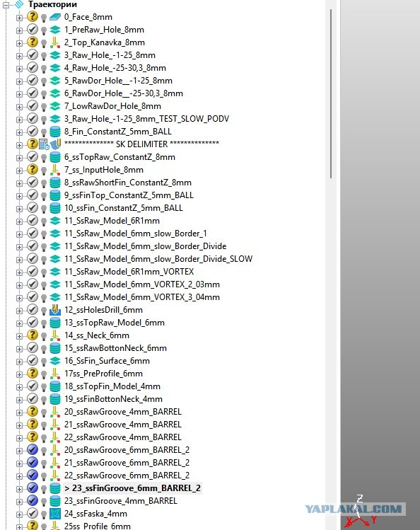Viewport: 420px width, 530px height.
Task: Select toolpath 11_SsRaw_Model_6mm_slow_Border_Divide
Action: pos(146,246)
